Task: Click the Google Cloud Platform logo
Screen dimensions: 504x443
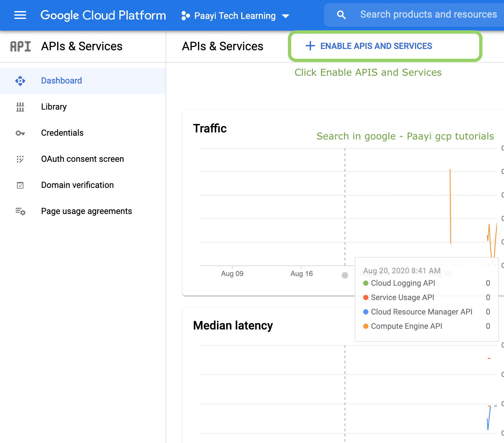Action: click(103, 15)
